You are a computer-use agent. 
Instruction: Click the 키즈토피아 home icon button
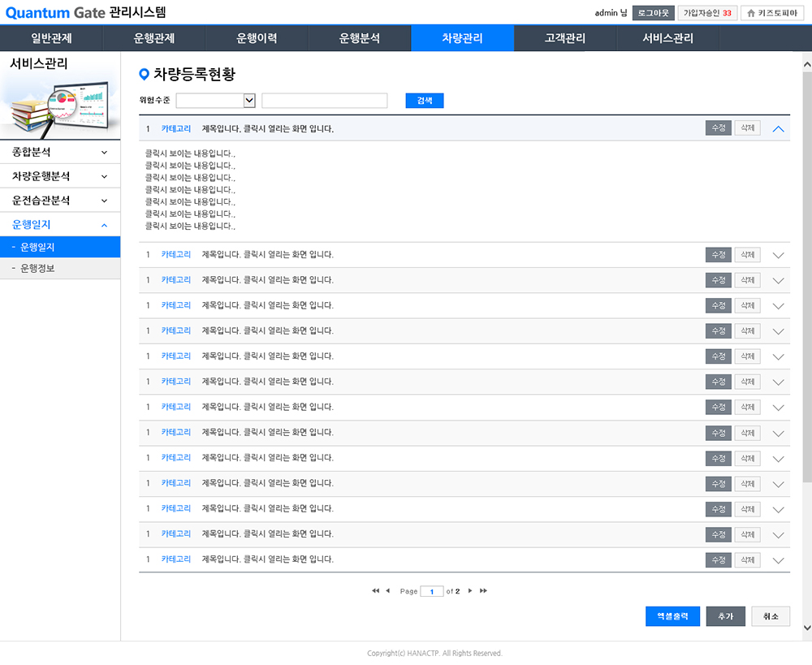pos(772,13)
